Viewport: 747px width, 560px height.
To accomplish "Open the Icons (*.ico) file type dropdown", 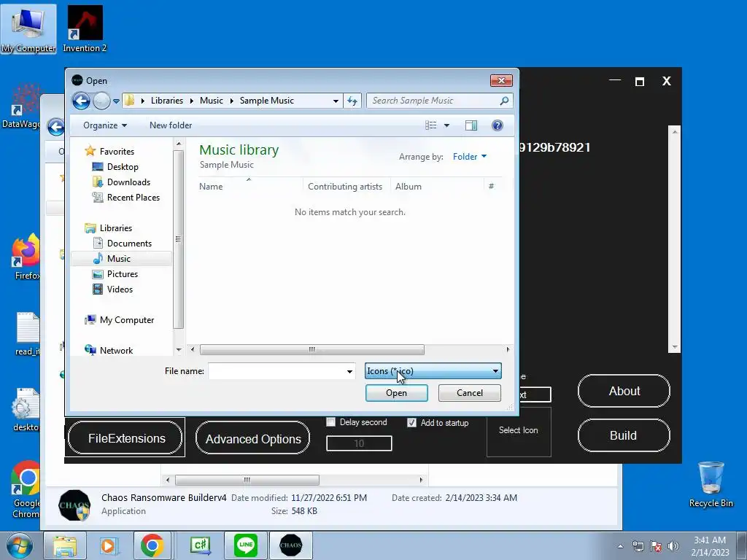I will click(x=433, y=371).
